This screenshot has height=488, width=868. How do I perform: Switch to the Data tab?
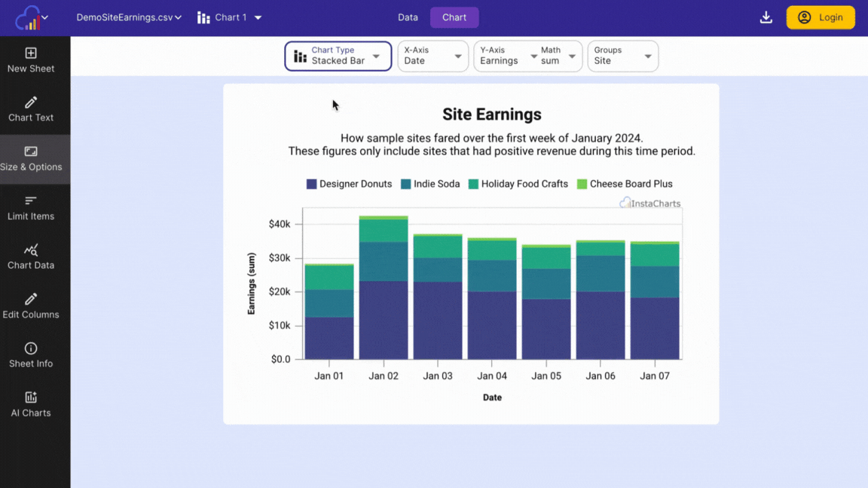click(x=408, y=18)
